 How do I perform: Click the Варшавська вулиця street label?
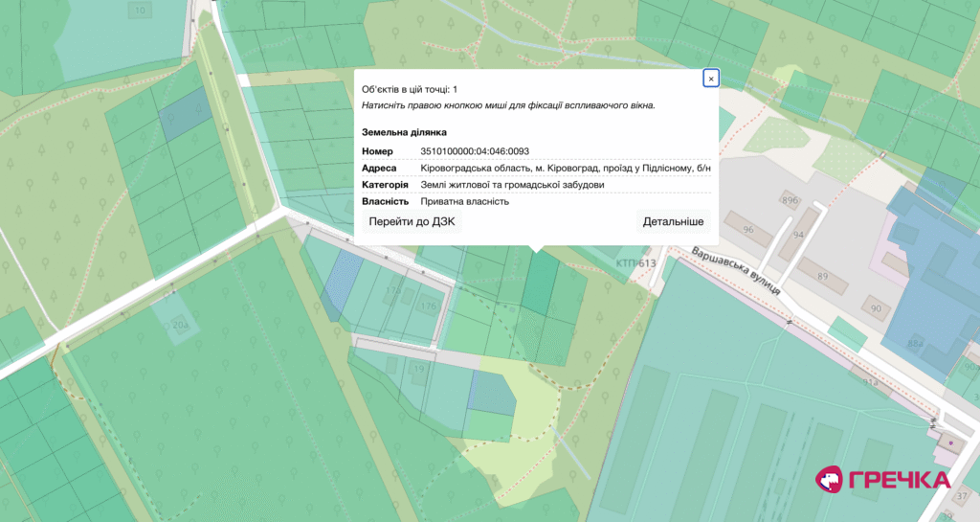tap(736, 271)
